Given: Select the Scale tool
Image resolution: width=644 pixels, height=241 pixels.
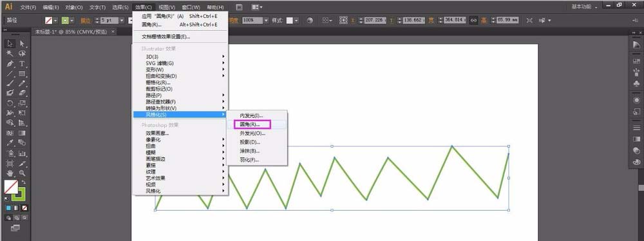Looking at the screenshot, I should pos(22,103).
